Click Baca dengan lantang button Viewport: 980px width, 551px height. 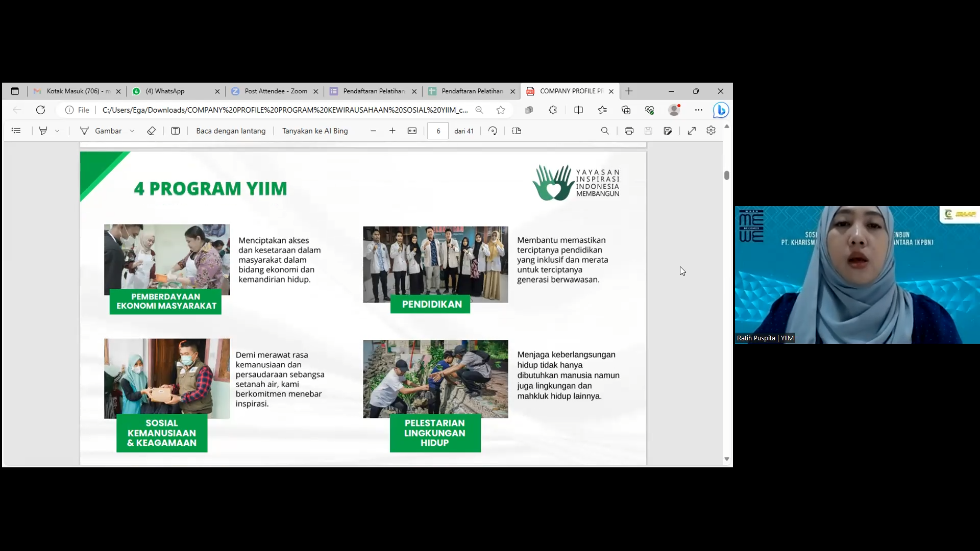(231, 131)
